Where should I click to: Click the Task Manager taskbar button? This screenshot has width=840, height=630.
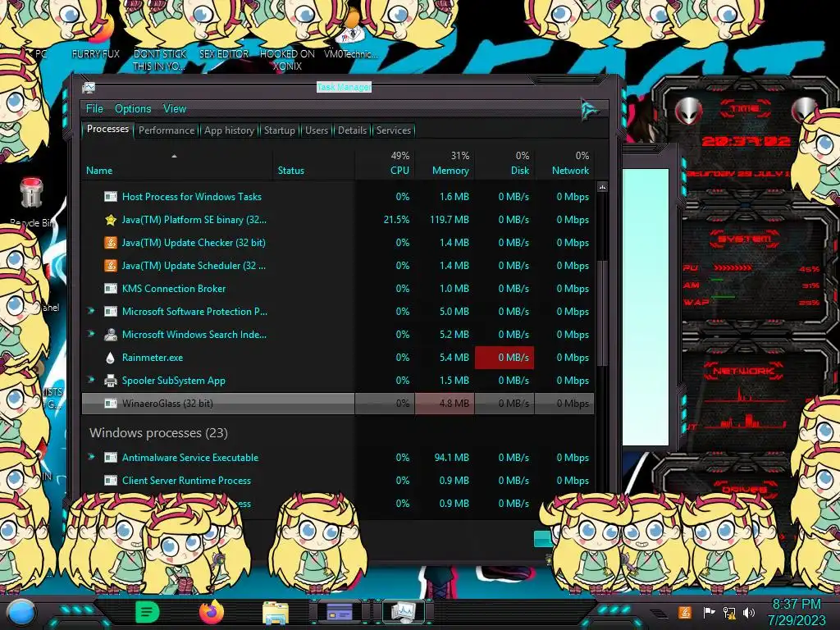tap(403, 612)
